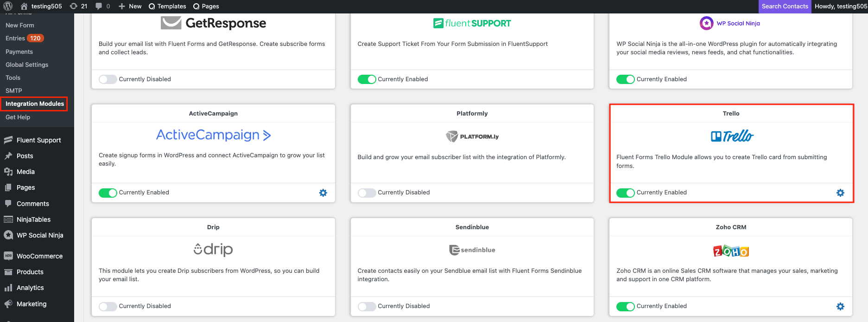Click the WP Social Ninja sidebar icon
The image size is (868, 322).
8,235
